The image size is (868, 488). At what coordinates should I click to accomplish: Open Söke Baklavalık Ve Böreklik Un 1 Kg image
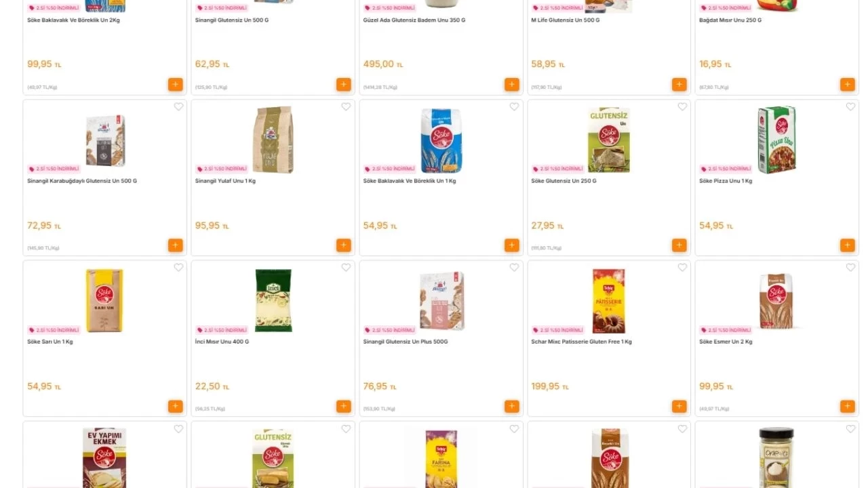coord(441,140)
